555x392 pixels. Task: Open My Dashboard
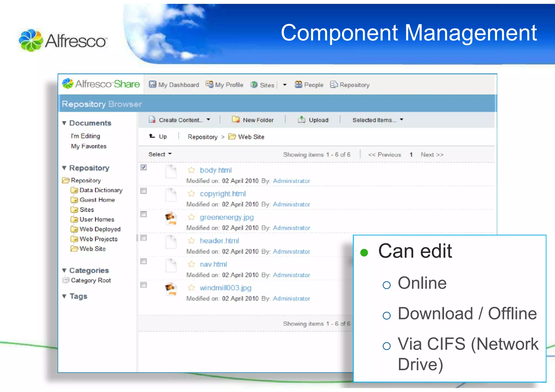click(x=179, y=85)
